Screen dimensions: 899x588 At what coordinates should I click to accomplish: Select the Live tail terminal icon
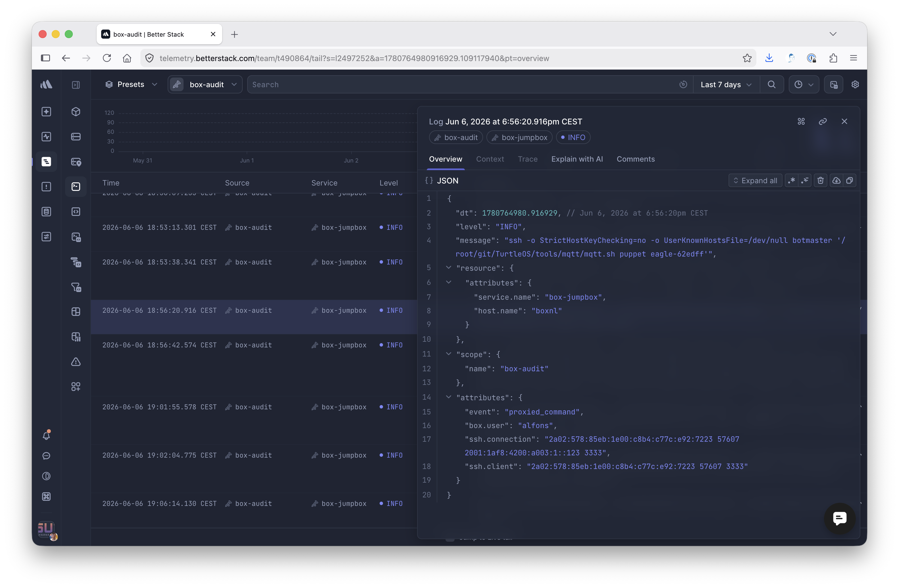[x=76, y=187]
